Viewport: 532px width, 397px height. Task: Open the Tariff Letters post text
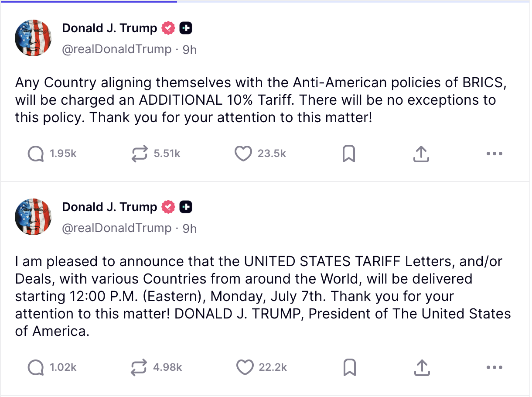[x=263, y=296]
